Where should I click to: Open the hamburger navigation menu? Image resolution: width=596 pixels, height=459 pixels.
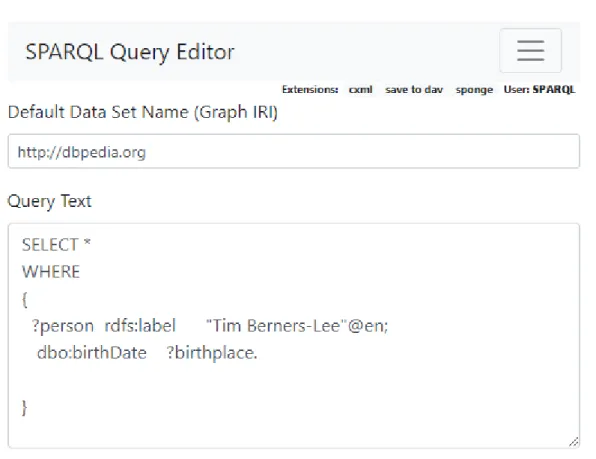(530, 50)
